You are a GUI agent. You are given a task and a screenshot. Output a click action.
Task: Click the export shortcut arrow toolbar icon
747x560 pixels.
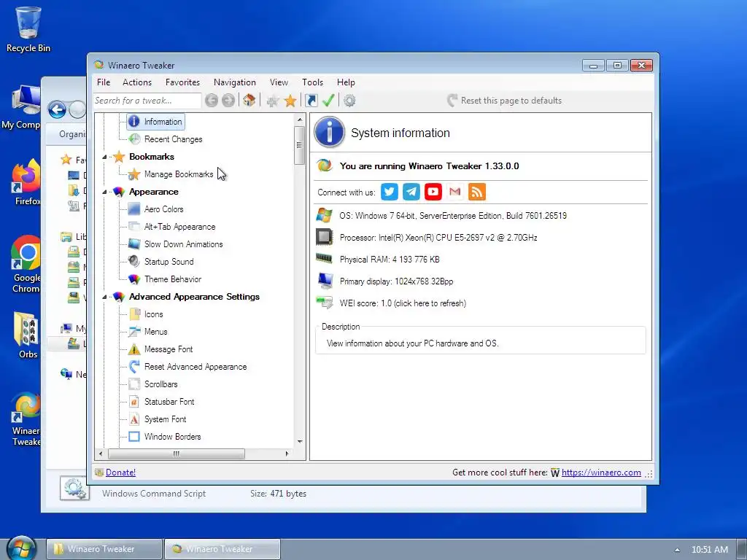click(x=311, y=101)
